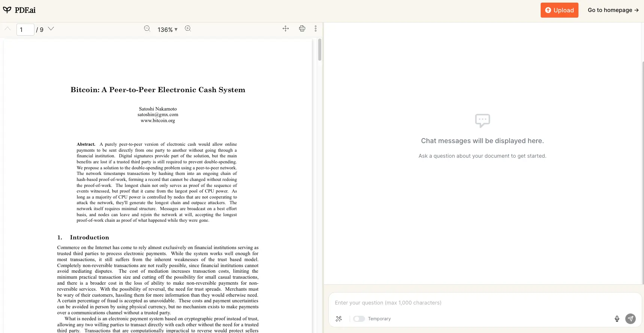
Task: Open the three-dot more options menu
Action: coord(316,29)
